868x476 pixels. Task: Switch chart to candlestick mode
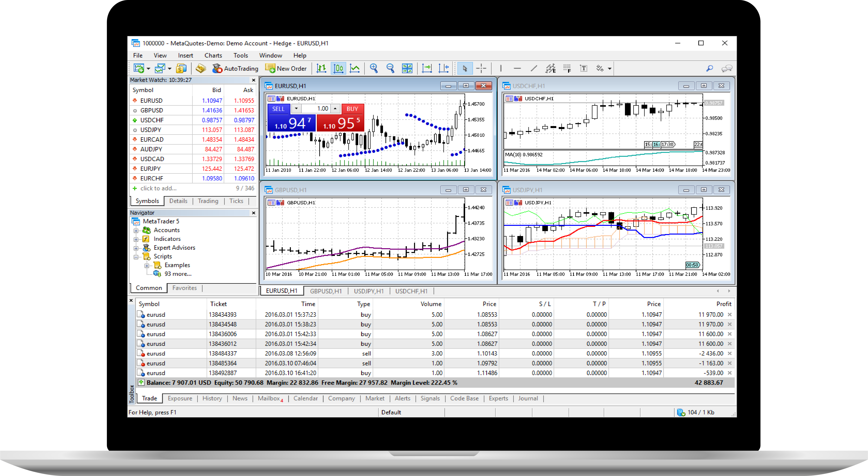coord(338,68)
